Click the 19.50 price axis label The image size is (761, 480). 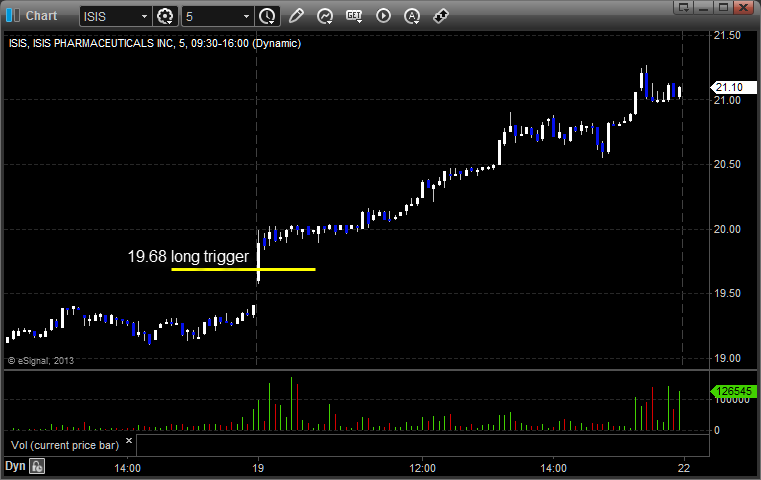[727, 293]
